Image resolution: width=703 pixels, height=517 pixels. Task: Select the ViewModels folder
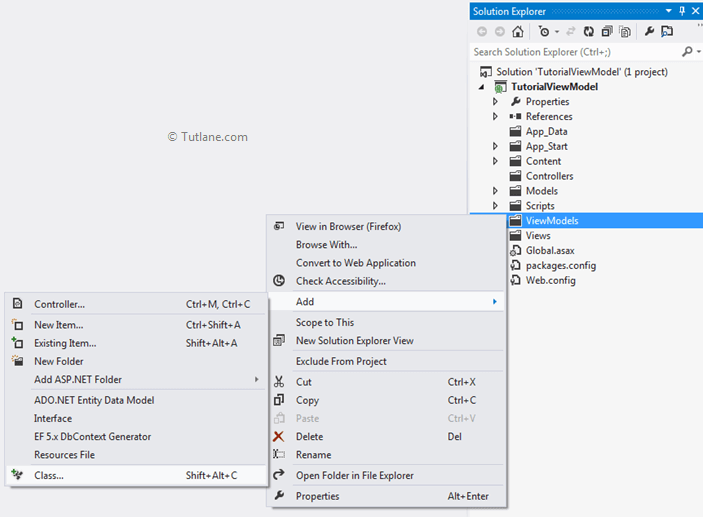click(x=552, y=221)
